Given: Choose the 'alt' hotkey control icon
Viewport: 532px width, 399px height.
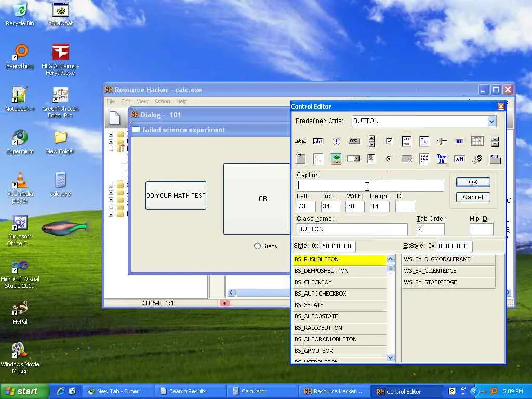Looking at the screenshot, I should pyautogui.click(x=459, y=159).
